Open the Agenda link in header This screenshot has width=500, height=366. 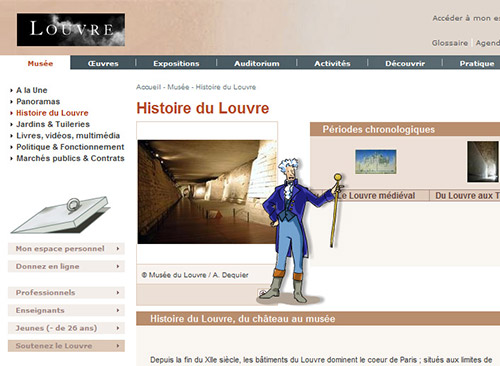488,43
